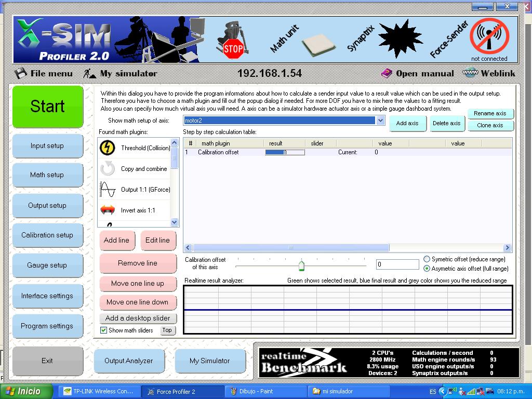Click the Top button
The image size is (532, 399).
167,330
